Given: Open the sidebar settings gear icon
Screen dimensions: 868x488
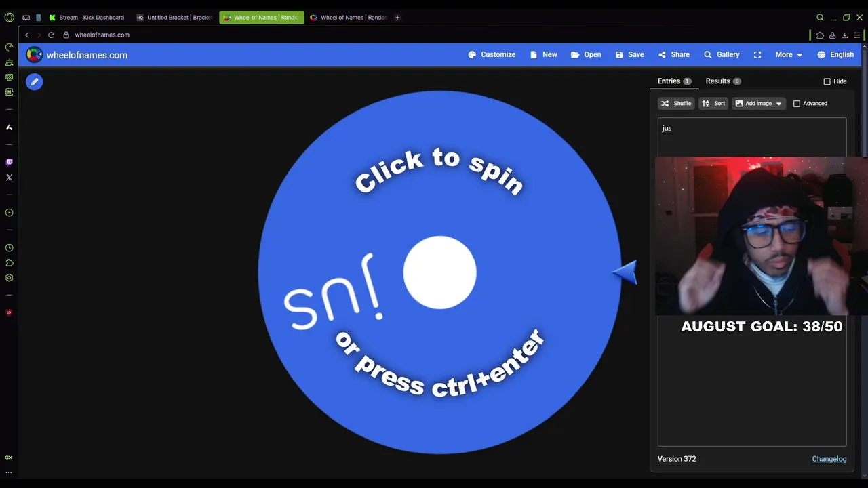Looking at the screenshot, I should click(9, 278).
